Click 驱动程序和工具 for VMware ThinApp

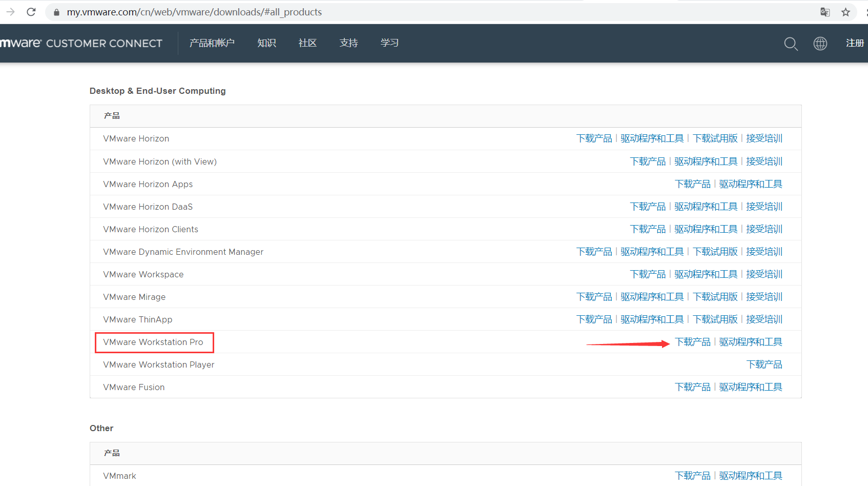652,319
